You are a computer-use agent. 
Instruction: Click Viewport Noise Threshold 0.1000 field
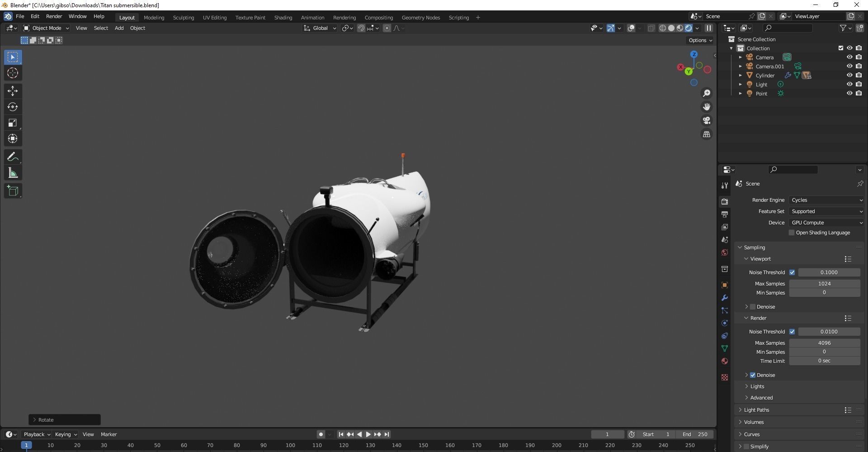point(829,272)
